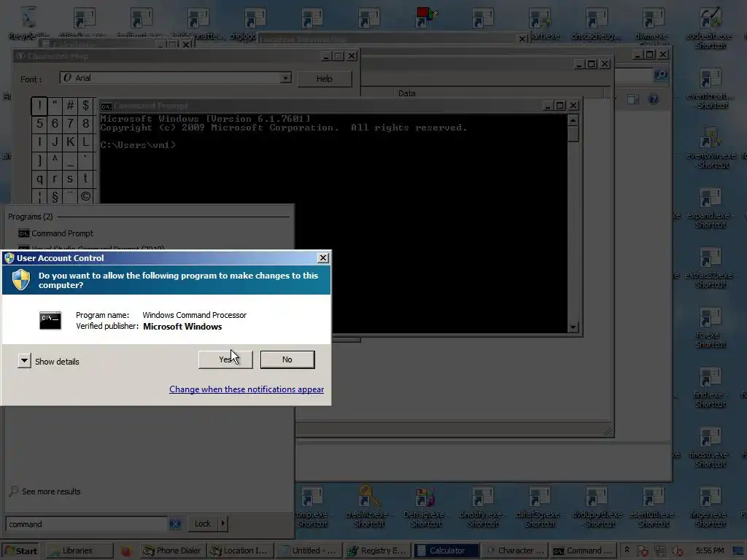
Task: Click the Action Center flag tray icon
Action: click(x=642, y=551)
